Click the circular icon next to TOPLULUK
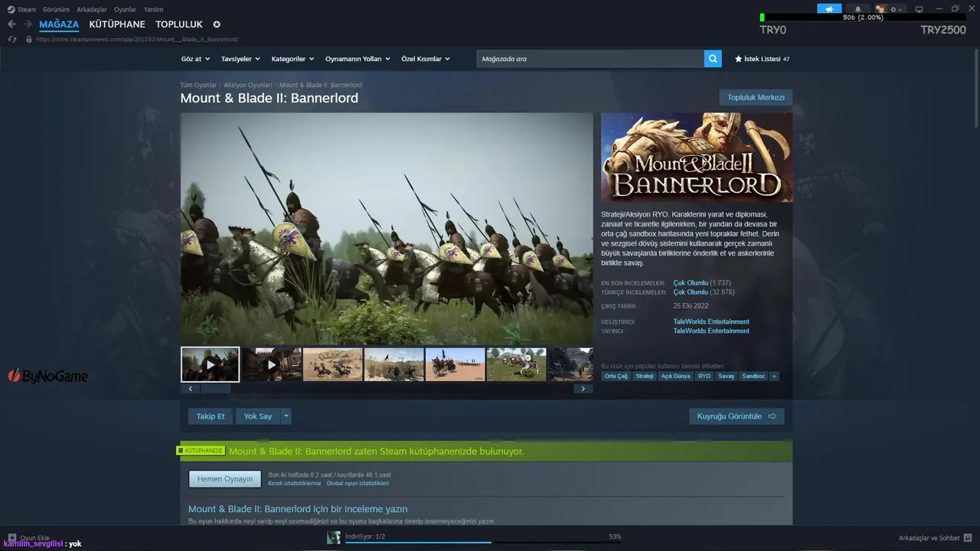980x551 pixels. point(217,24)
